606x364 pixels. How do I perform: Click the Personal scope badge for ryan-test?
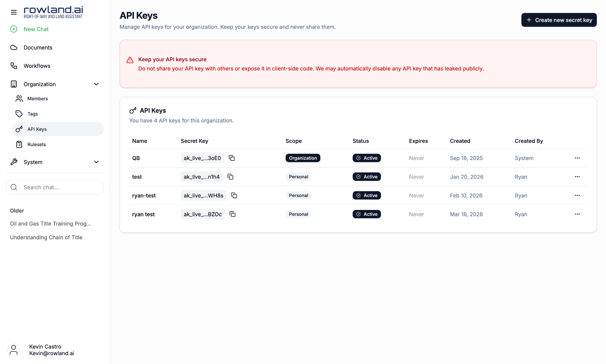tap(298, 195)
